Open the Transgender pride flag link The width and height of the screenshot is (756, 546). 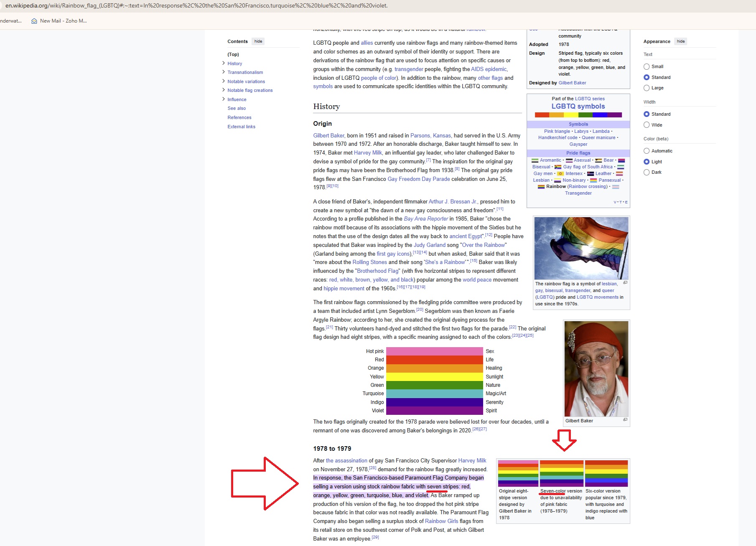[x=578, y=193]
